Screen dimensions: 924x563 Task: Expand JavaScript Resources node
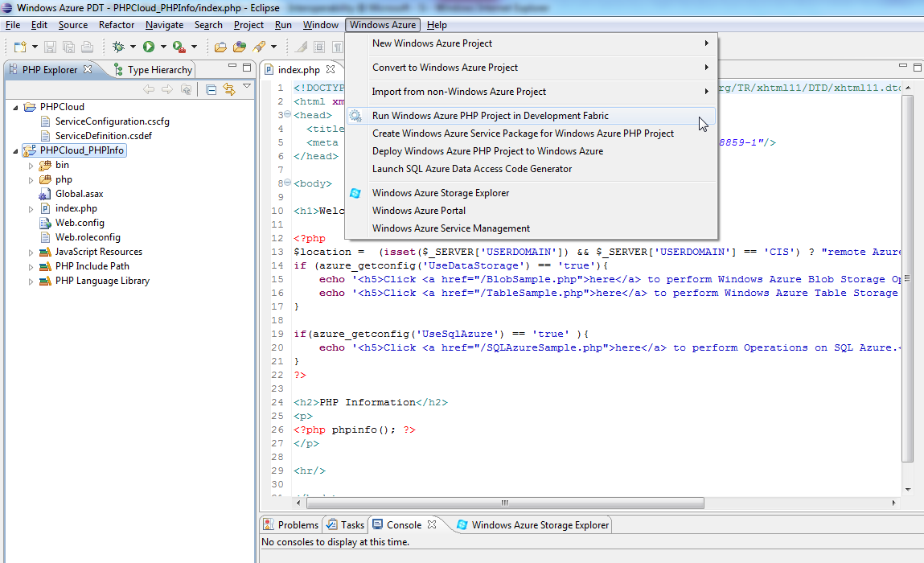point(31,253)
